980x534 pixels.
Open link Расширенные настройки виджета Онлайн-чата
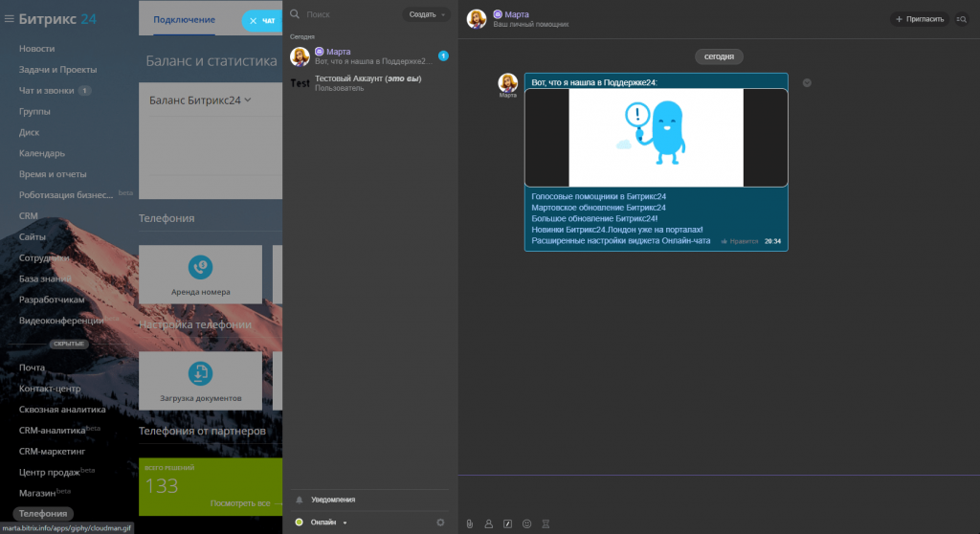(x=620, y=241)
